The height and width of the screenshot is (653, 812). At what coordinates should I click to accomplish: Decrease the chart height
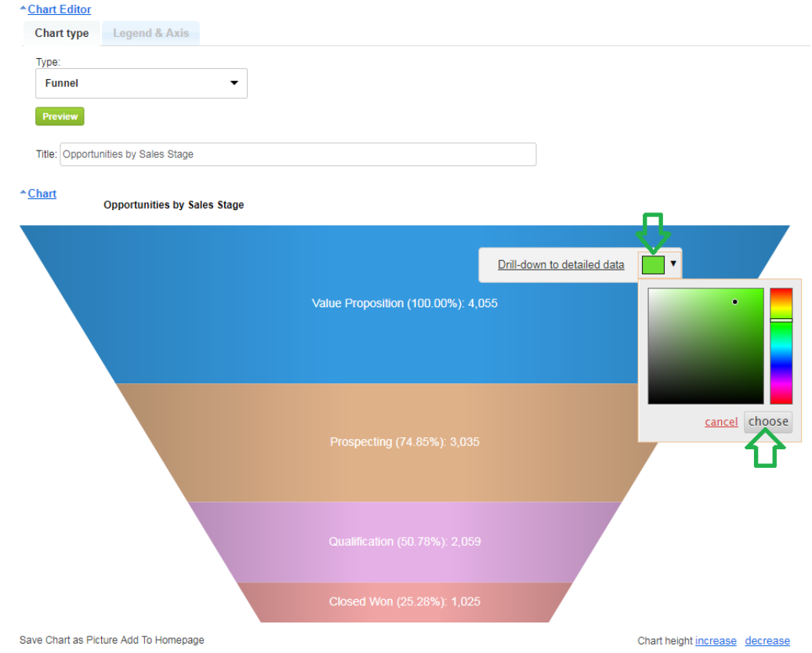pos(767,641)
